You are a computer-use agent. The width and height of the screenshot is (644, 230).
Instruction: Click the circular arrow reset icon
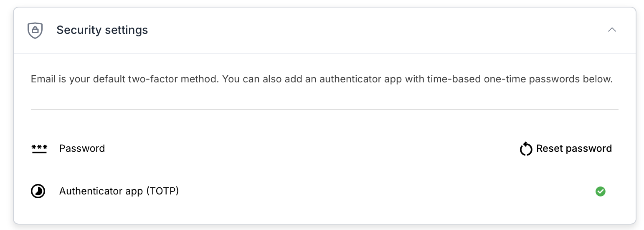tap(526, 149)
